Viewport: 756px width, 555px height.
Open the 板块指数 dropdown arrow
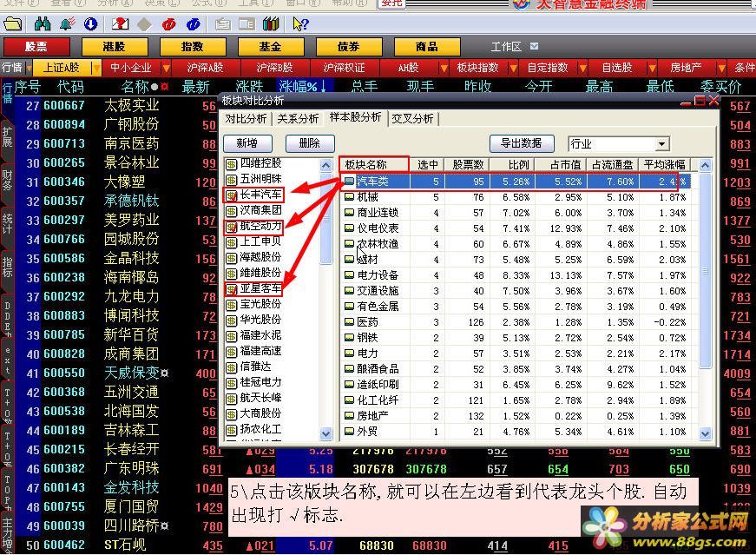pos(514,68)
